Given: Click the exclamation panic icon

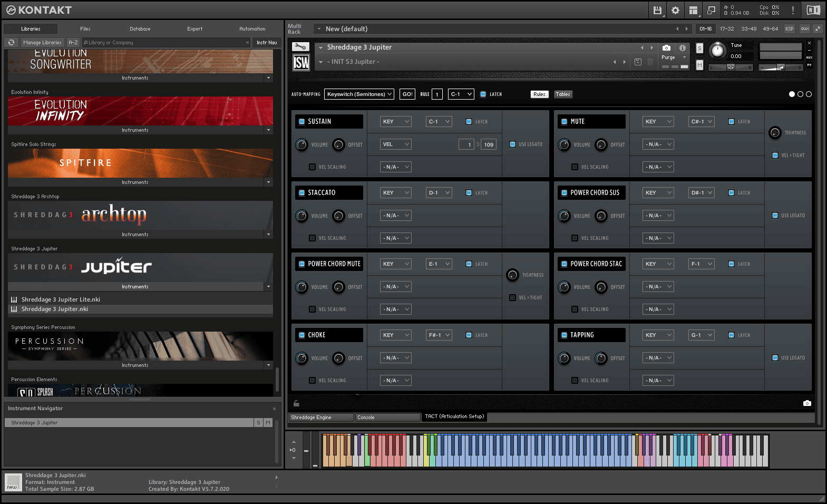Looking at the screenshot, I should [x=793, y=10].
